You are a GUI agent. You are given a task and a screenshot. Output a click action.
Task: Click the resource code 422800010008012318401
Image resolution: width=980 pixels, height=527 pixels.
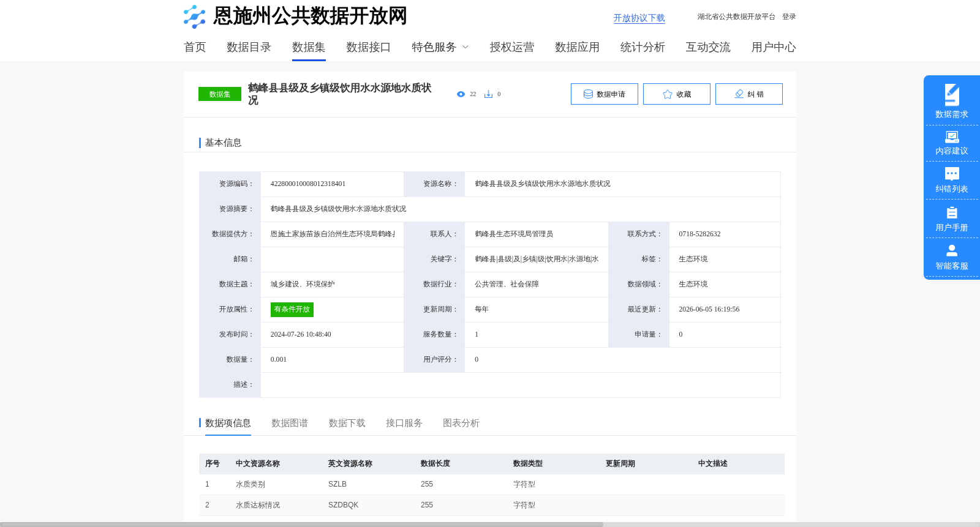(x=308, y=184)
